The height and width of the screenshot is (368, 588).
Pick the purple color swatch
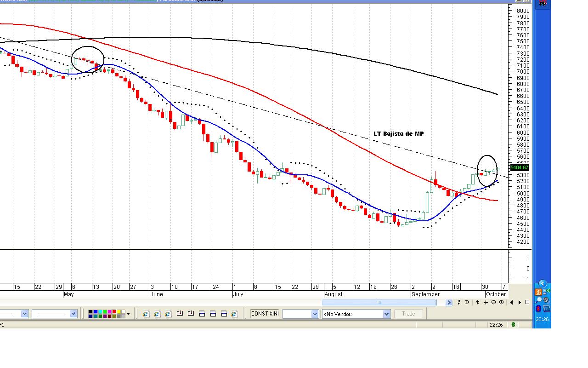[104, 316]
